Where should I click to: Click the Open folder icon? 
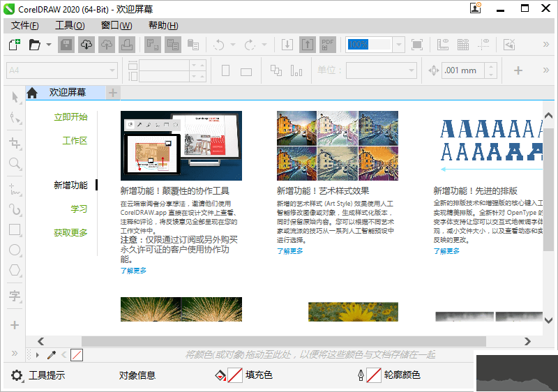pyautogui.click(x=35, y=45)
